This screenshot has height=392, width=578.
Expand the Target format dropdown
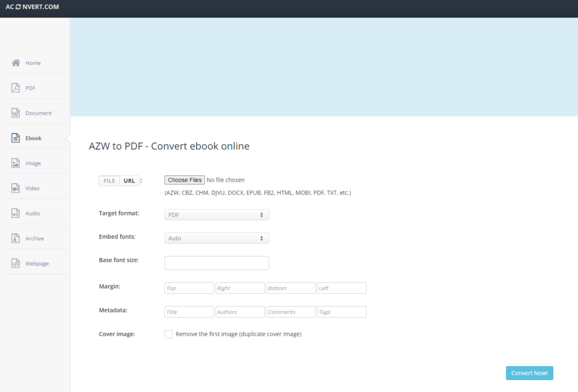pos(216,215)
